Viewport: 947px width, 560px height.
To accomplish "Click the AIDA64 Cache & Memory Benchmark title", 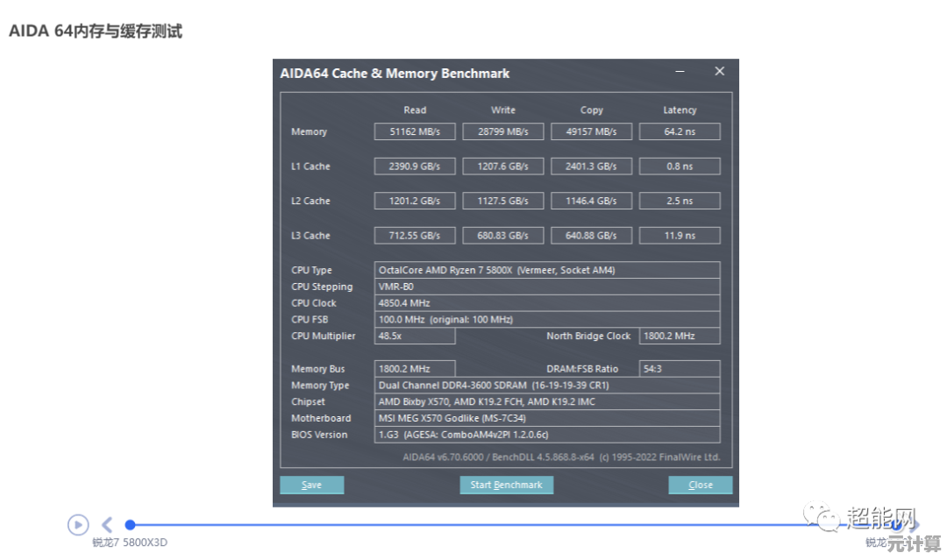I will pos(395,74).
